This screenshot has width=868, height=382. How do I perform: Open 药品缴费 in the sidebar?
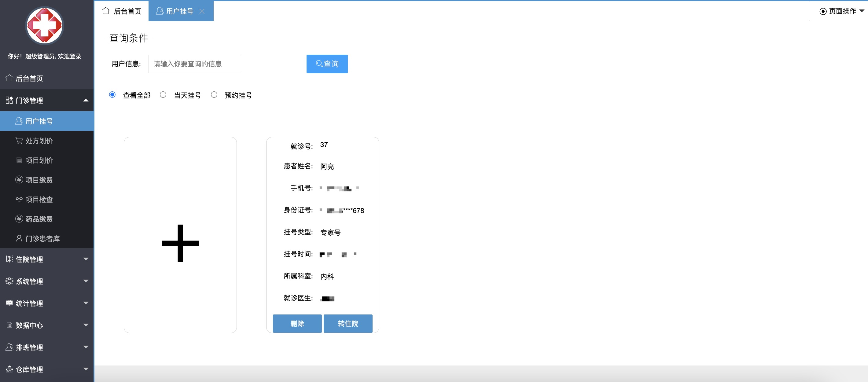pyautogui.click(x=47, y=219)
